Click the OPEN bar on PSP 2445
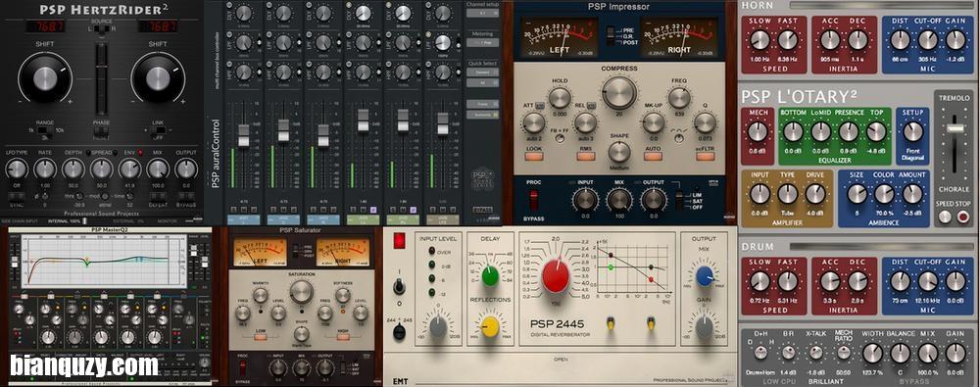This screenshot has width=980, height=387. click(560, 360)
